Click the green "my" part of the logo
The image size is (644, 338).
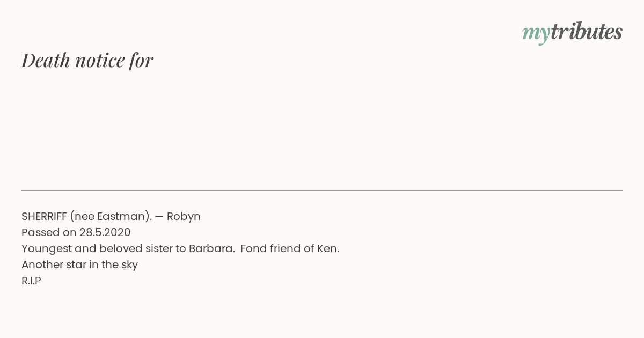[536, 34]
